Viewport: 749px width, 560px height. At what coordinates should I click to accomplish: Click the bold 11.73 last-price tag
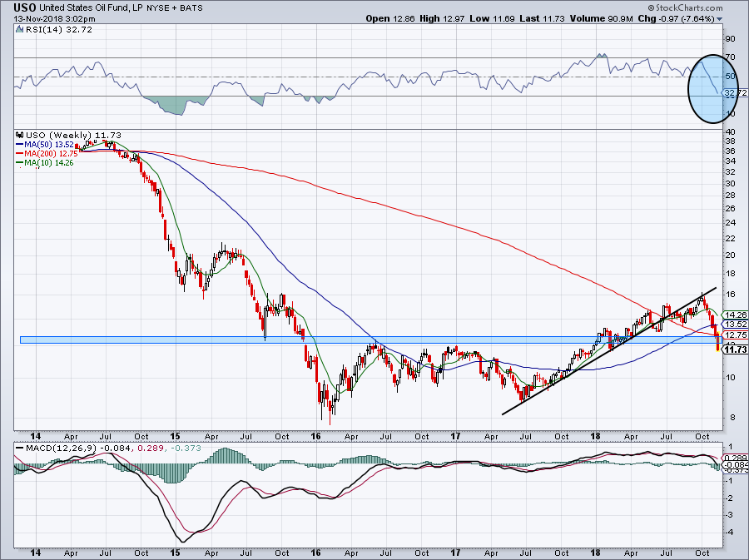coord(736,350)
